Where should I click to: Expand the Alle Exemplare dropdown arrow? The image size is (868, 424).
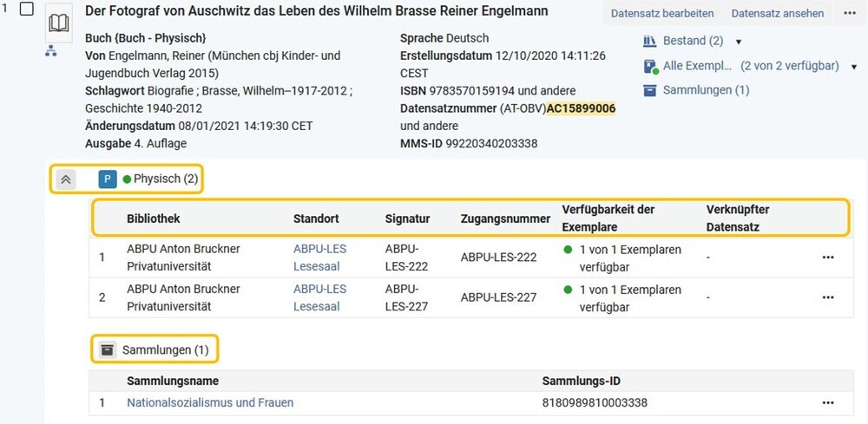point(853,67)
